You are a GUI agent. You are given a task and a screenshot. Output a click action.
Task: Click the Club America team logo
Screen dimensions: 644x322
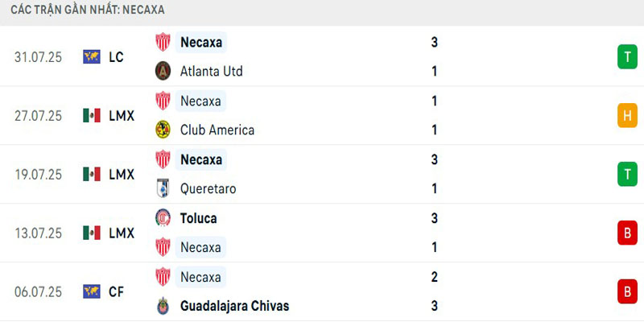pyautogui.click(x=163, y=130)
